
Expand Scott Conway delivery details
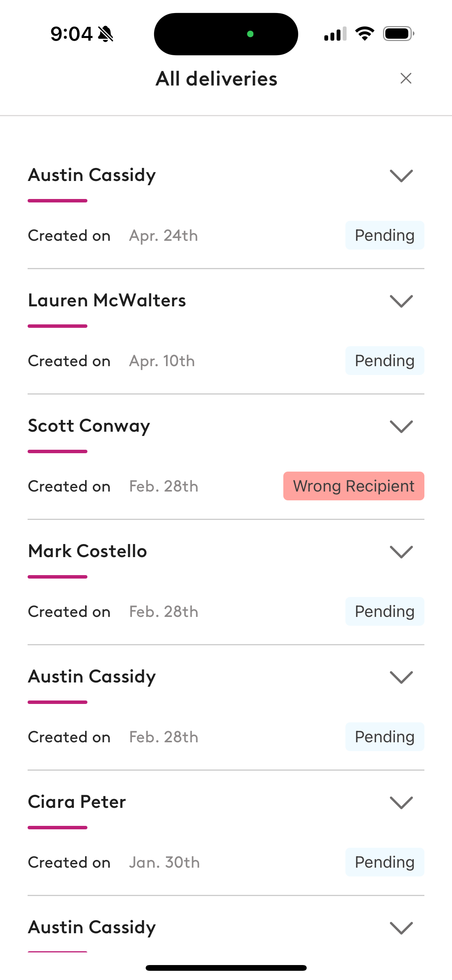coord(401,426)
